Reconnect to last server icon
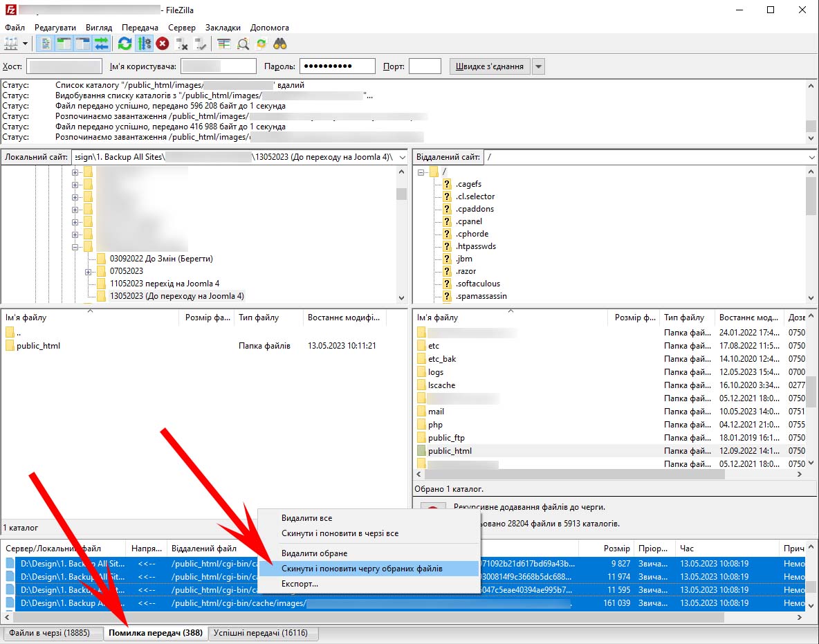819x644 pixels. 200,44
